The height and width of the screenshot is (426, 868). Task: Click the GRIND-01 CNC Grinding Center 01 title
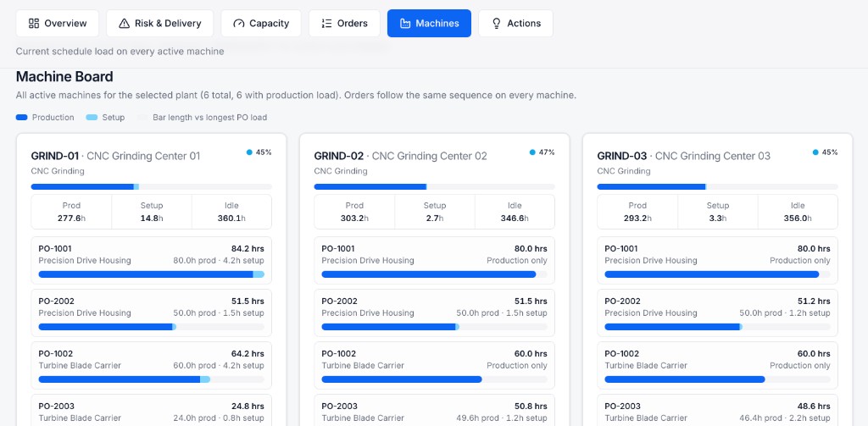click(x=115, y=156)
